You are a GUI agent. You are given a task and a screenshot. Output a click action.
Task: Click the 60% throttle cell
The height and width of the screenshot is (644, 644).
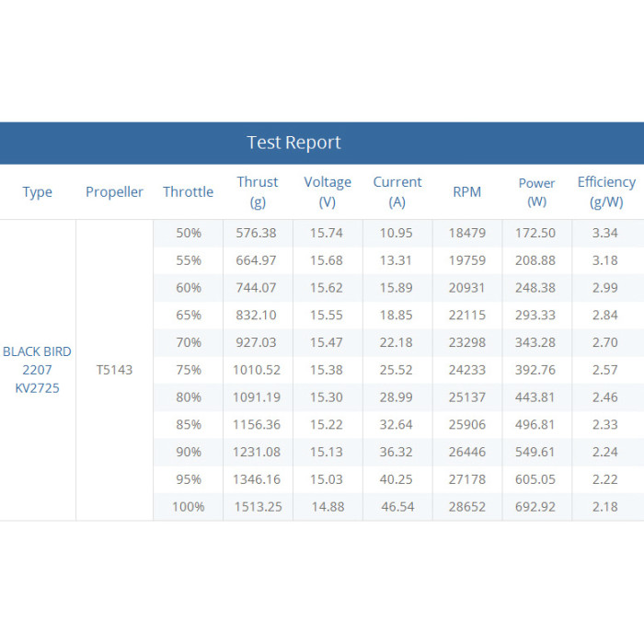[x=189, y=287]
